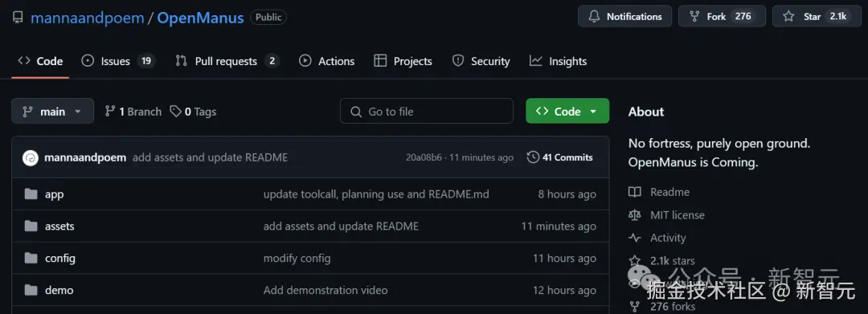Open the MIT license link
The image size is (868, 314).
pos(678,215)
